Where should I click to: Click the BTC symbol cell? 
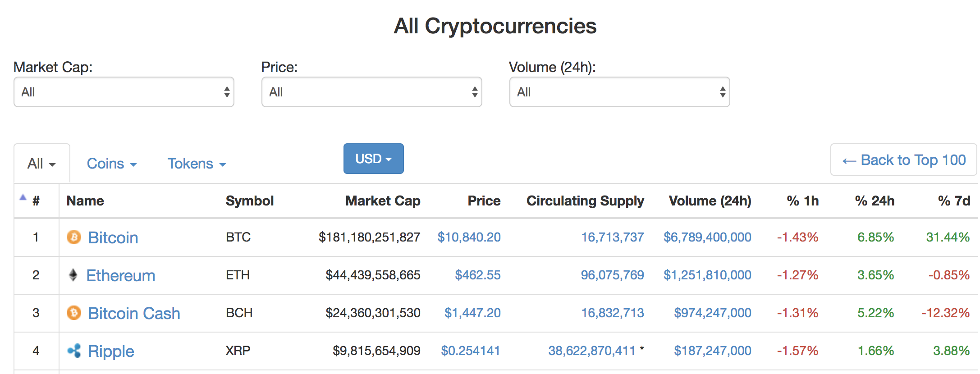click(238, 237)
